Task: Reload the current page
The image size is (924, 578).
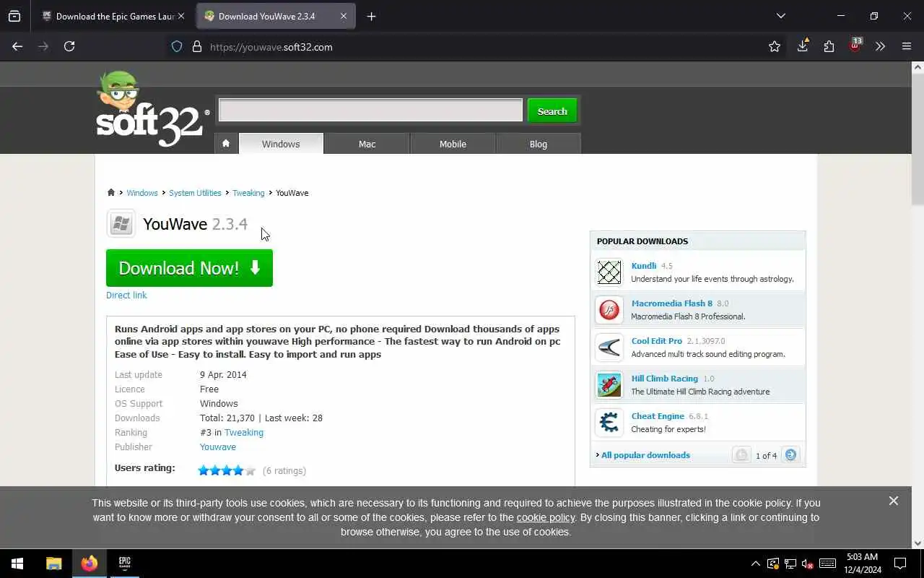Action: [69, 46]
